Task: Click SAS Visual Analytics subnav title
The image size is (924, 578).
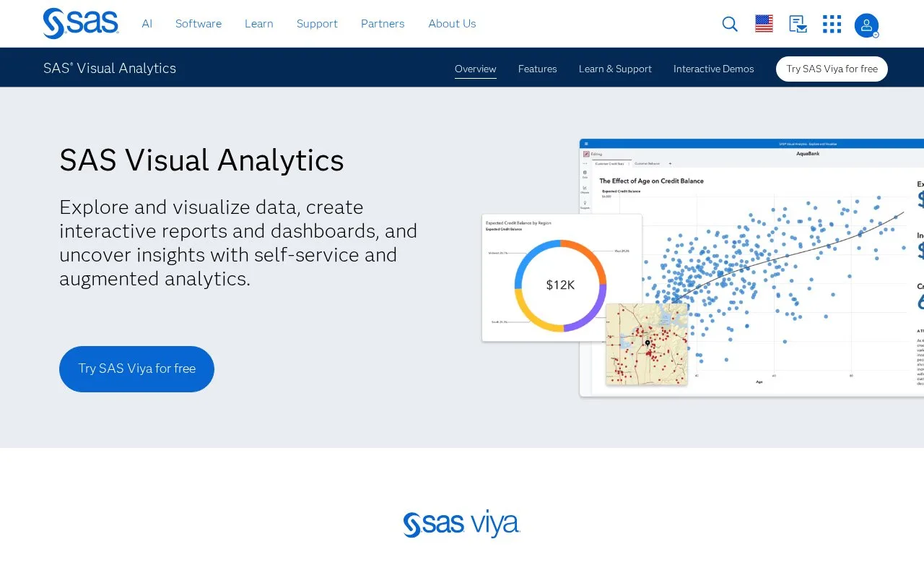Action: [x=110, y=68]
